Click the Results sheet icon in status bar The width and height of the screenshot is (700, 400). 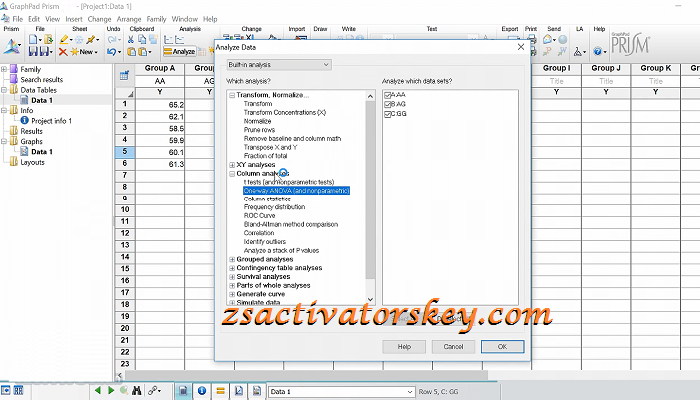(220, 391)
